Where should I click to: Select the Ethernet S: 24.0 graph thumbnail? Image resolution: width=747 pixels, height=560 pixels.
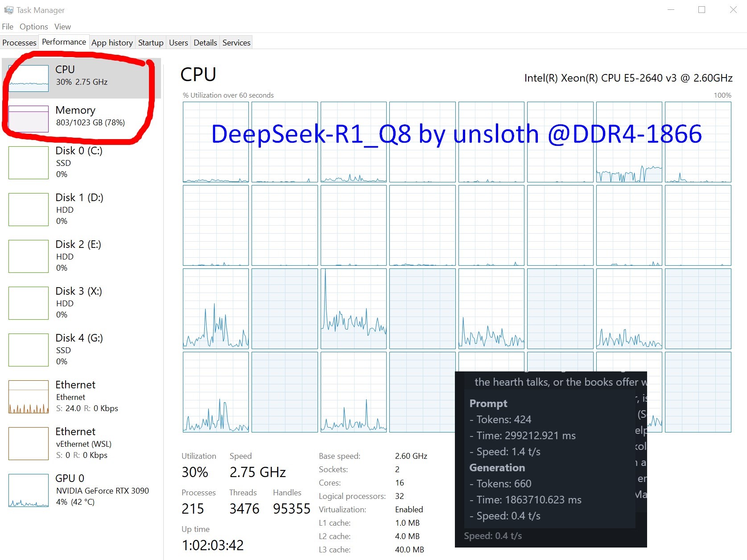(x=29, y=397)
